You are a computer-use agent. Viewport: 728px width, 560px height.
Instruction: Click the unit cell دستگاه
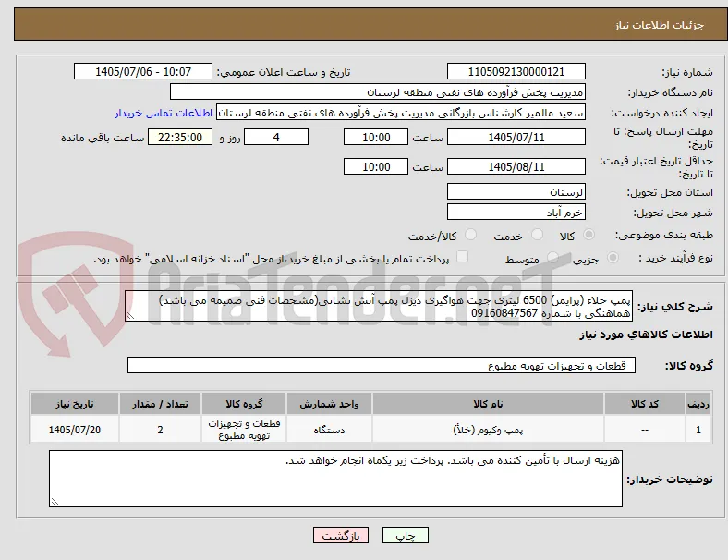329,430
